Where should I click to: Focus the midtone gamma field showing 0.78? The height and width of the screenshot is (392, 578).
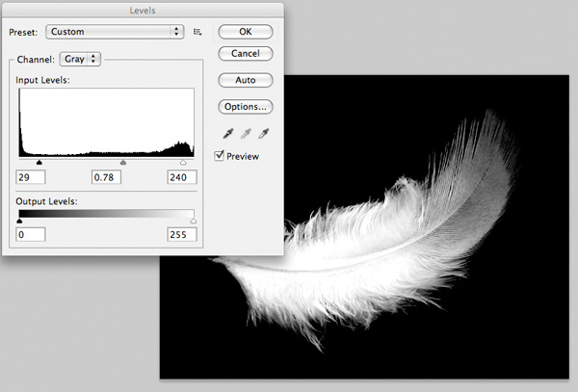click(x=107, y=178)
